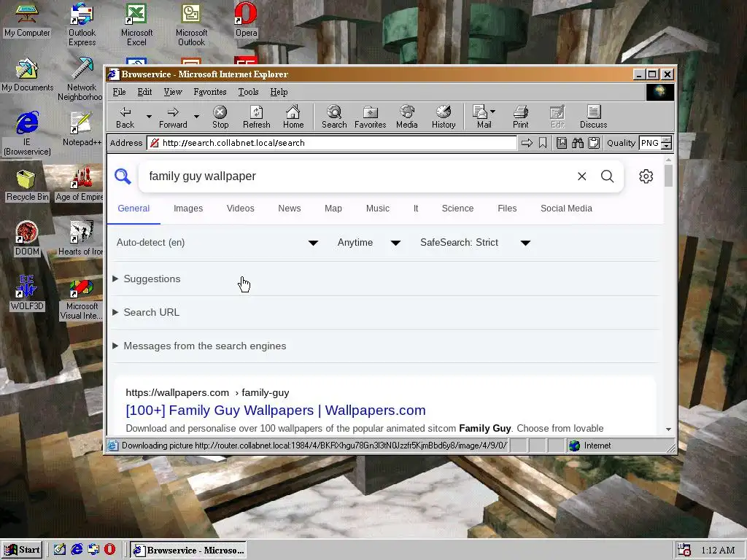Reload the page using the Refresh button

256,117
